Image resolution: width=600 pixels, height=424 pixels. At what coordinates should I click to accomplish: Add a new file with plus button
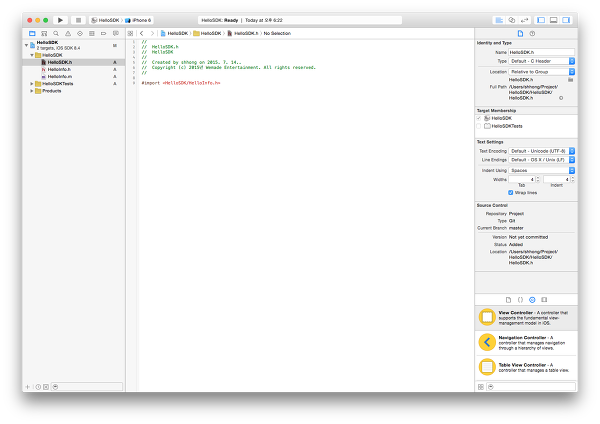28,387
